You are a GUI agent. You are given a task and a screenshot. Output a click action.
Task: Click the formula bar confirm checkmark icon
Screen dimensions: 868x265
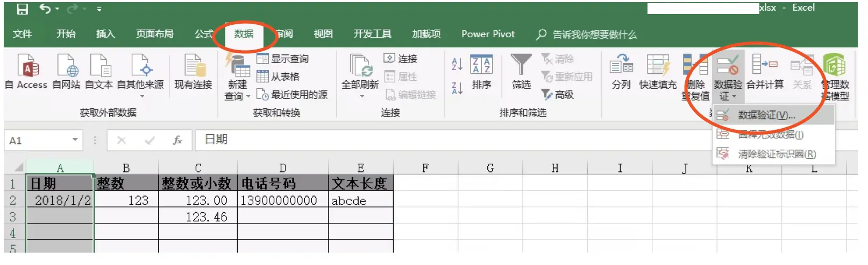(150, 141)
